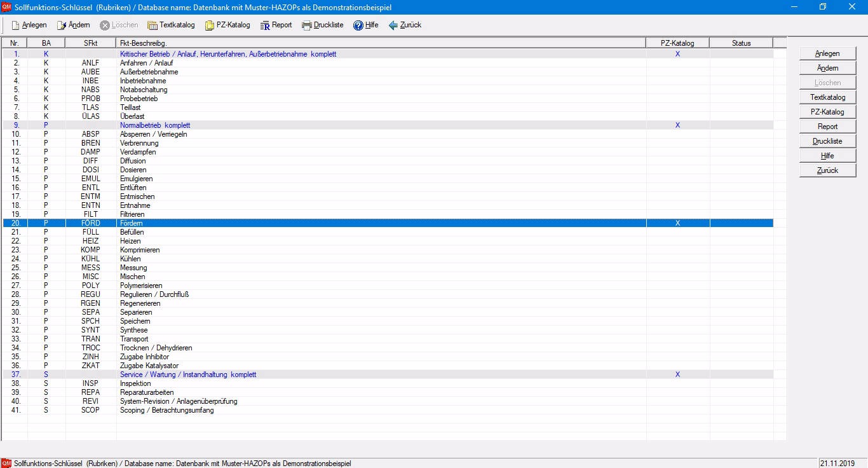This screenshot has height=468, width=868.
Task: Select the 'Teillast' row
Action: (x=388, y=107)
